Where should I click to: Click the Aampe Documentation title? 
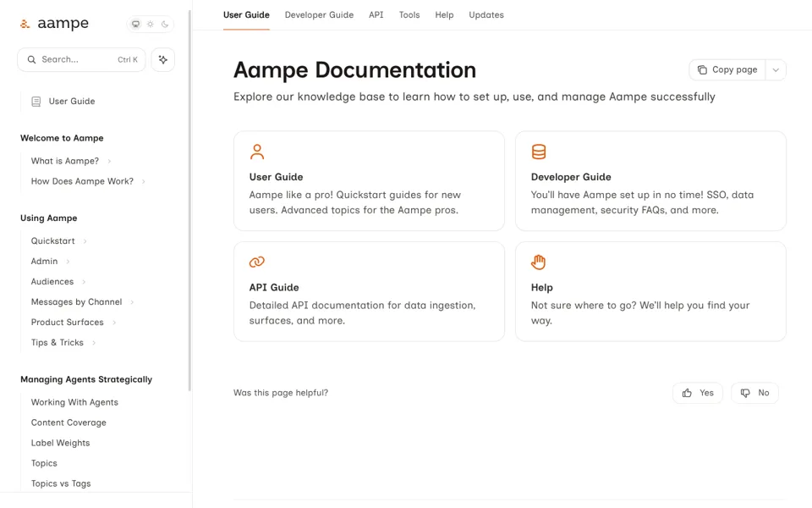pyautogui.click(x=354, y=70)
